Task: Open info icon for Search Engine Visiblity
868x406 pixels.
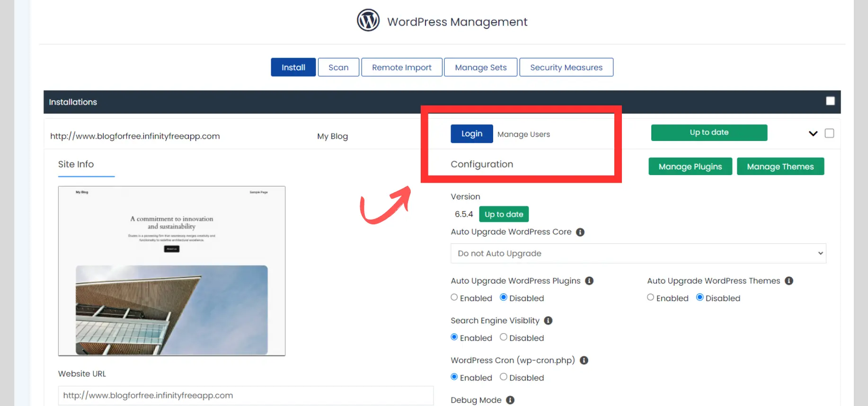Action: tap(548, 320)
